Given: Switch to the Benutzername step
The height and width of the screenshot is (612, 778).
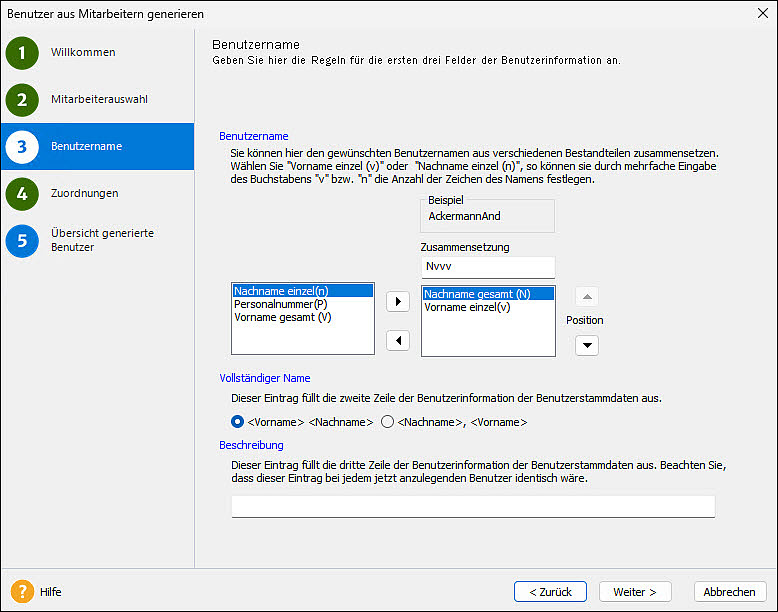Looking at the screenshot, I should (87, 146).
